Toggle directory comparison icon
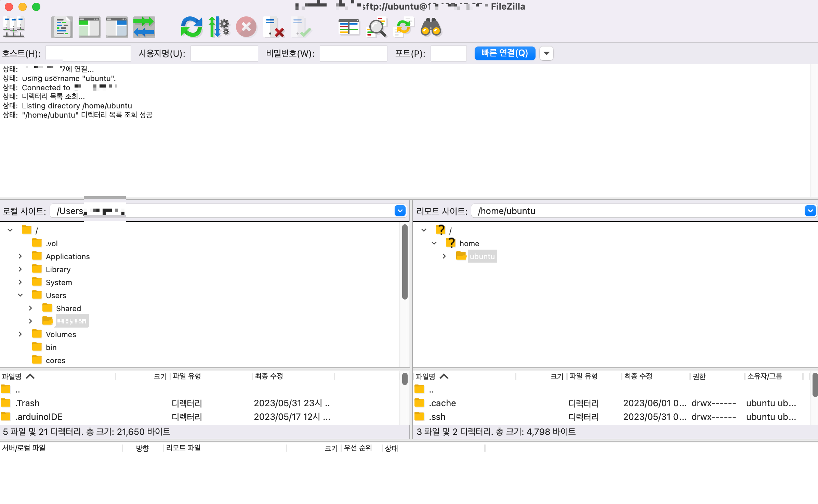 (x=376, y=27)
